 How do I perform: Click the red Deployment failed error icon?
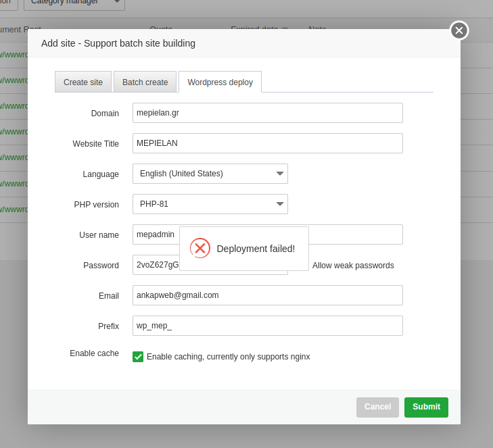point(200,249)
